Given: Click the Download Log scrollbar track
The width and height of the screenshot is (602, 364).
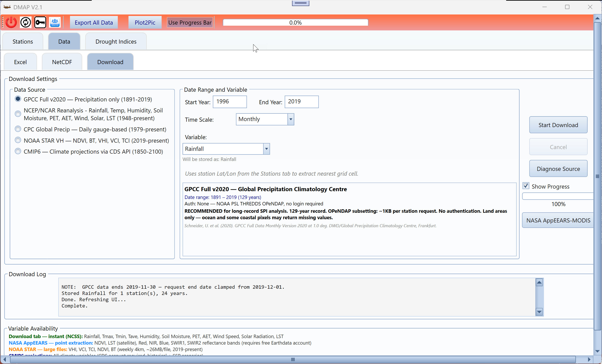Looking at the screenshot, I should coord(539,297).
